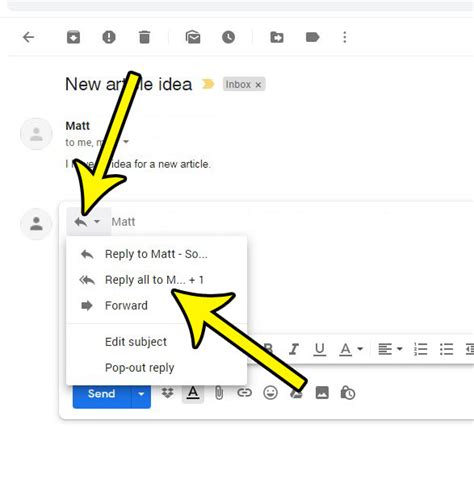Open the text color picker
Screen dimensions: 474x499
[351, 349]
